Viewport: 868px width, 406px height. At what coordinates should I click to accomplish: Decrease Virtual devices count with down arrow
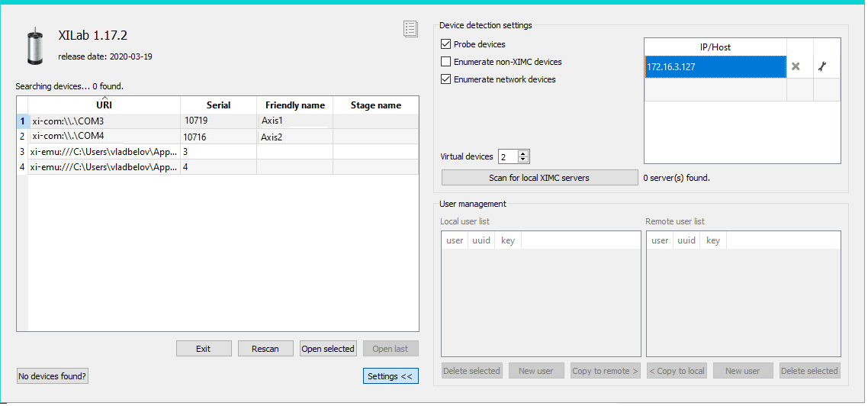[x=522, y=159]
